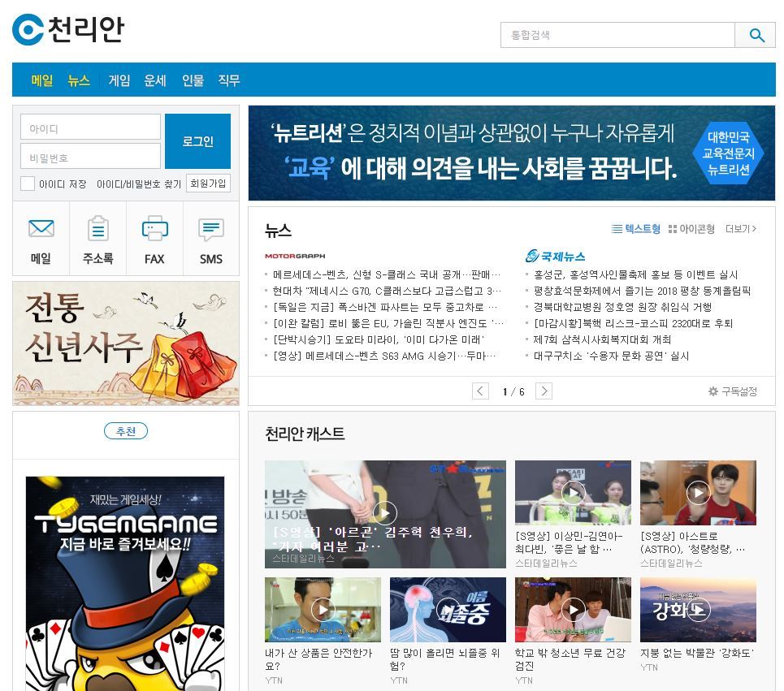Play the 강화 YTN video
This screenshot has height=691, width=784.
pos(698,609)
